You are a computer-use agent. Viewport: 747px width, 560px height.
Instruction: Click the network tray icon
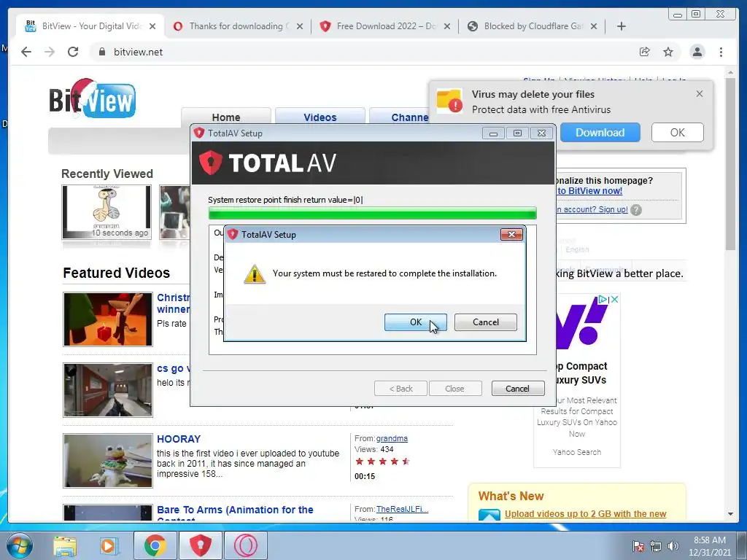pos(656,546)
